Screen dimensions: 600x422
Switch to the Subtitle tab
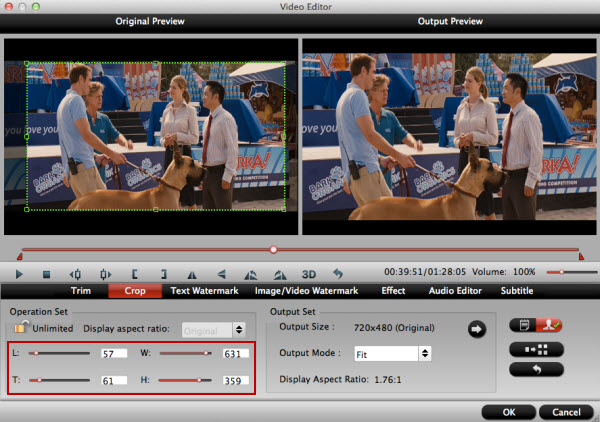pyautogui.click(x=517, y=291)
